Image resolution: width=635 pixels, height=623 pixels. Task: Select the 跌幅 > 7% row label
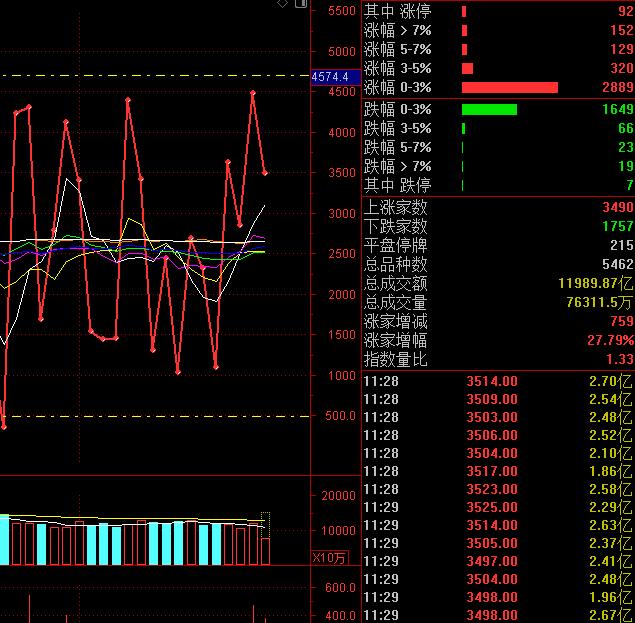pyautogui.click(x=397, y=166)
